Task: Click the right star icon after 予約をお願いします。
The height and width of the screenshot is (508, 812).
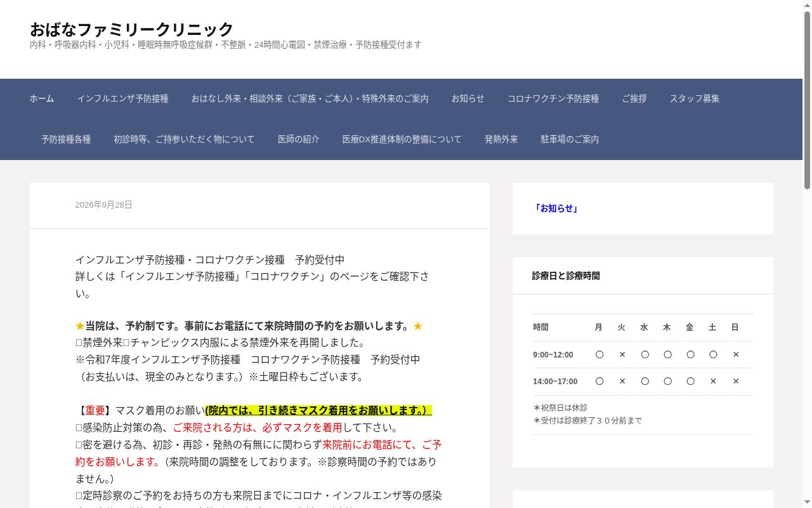Action: 417,326
